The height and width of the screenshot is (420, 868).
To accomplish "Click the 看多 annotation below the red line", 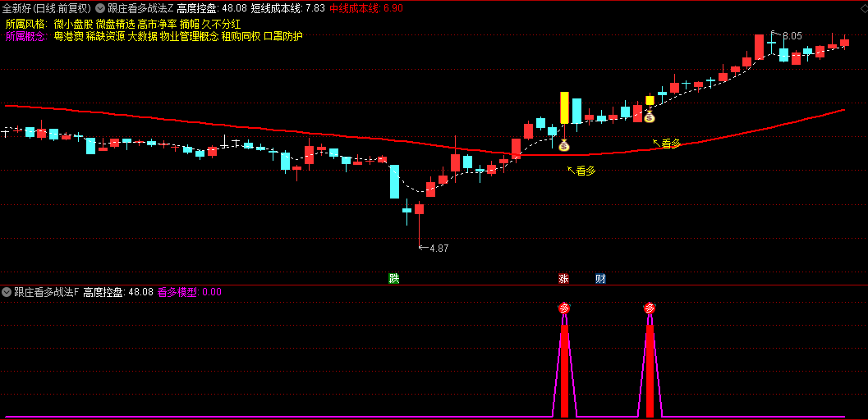I will click(x=586, y=171).
